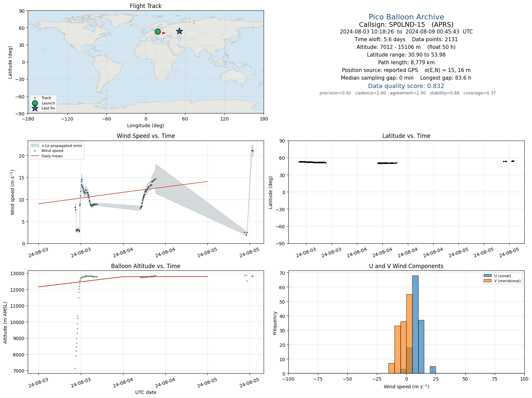532x398 pixels.
Task: Click the tallest blue U histogram bar
Action: coord(415,325)
